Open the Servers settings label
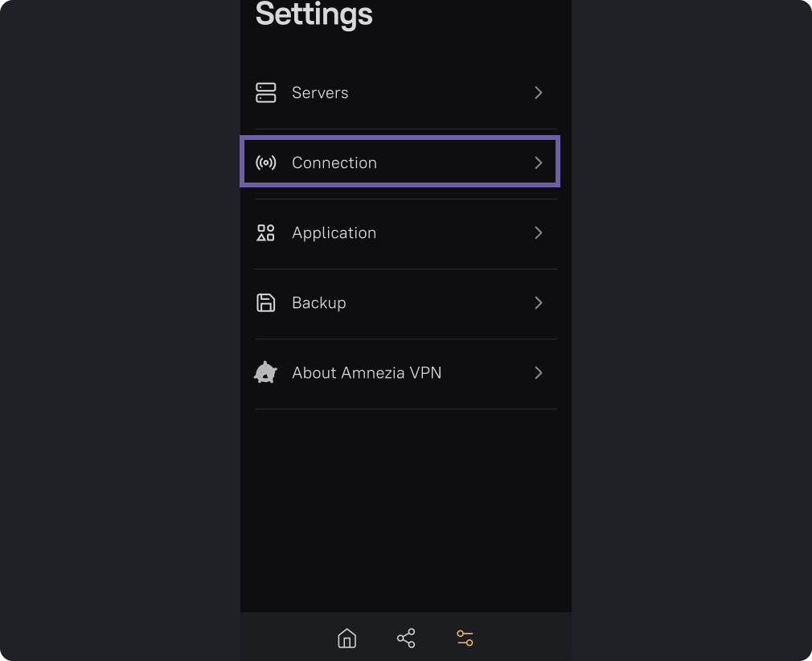The image size is (812, 661). click(320, 92)
